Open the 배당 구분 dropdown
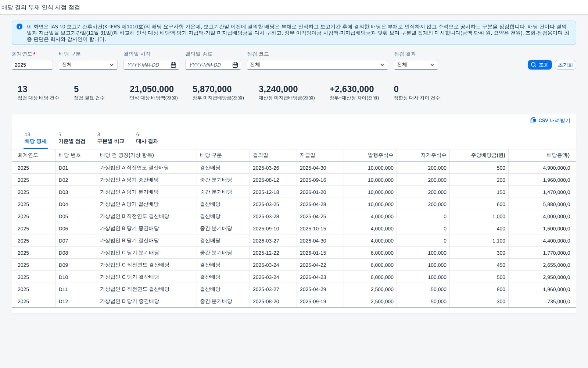The image size is (588, 368). pyautogui.click(x=88, y=65)
